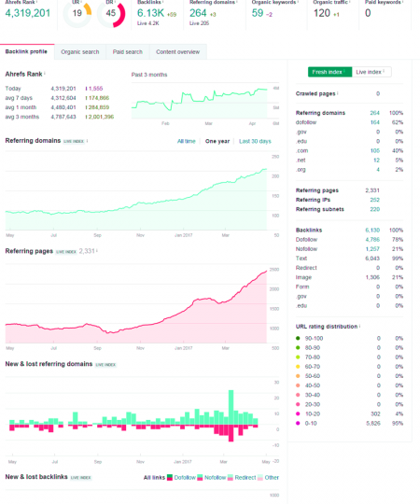The width and height of the screenshot is (420, 504).
Task: Switch to the Organic search tab
Action: (x=80, y=51)
